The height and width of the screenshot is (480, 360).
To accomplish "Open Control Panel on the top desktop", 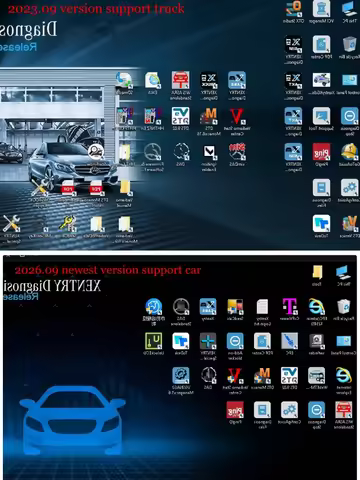I will click(x=349, y=80).
